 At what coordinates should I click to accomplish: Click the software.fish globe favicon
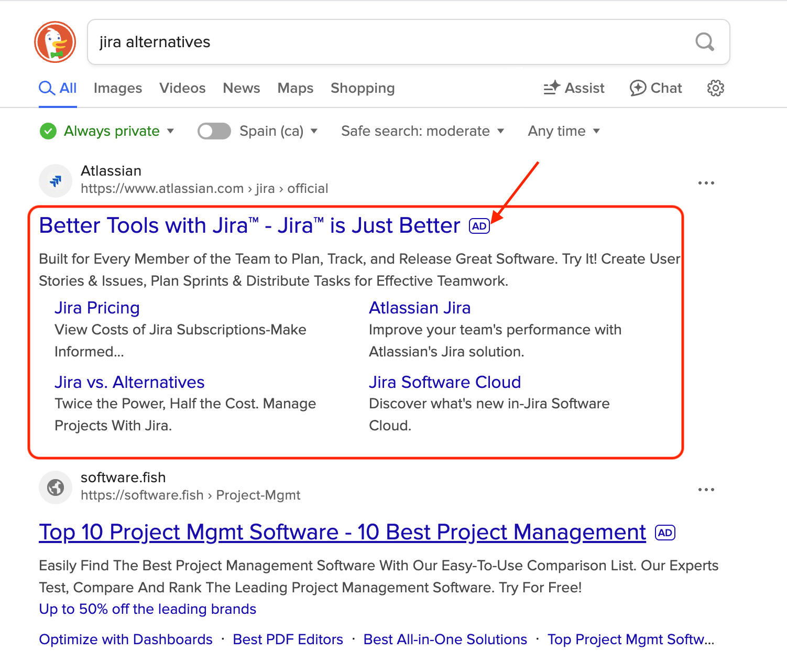[56, 487]
